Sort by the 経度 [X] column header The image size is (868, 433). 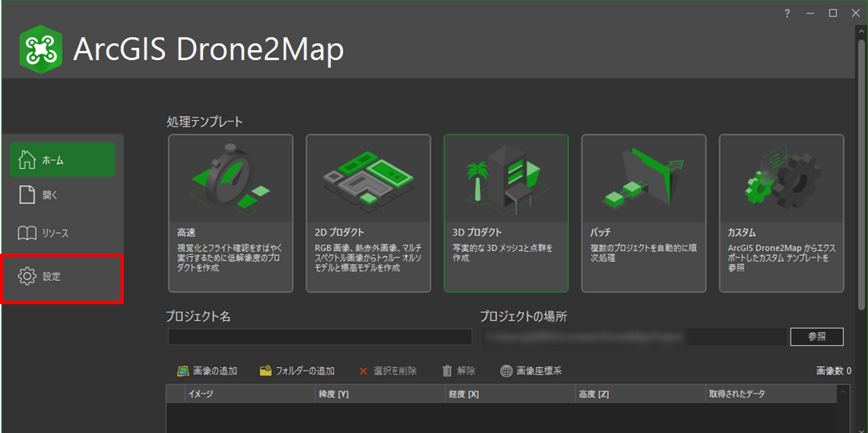click(510, 394)
